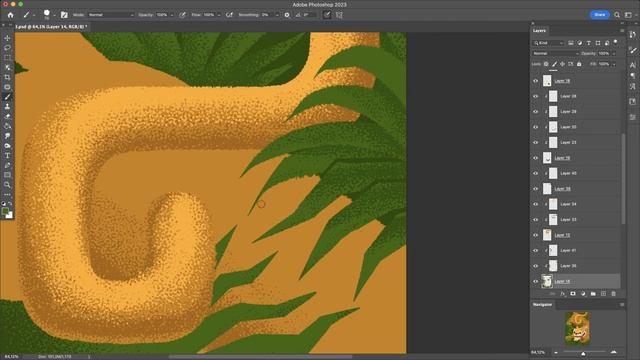The image size is (640, 360).
Task: Go to the Home screen
Action: pyautogui.click(x=11, y=15)
